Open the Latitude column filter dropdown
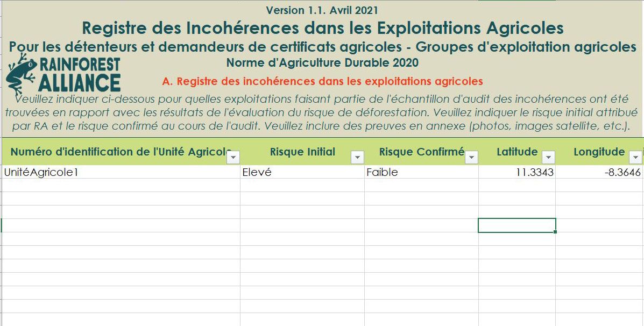Viewport: 644px width, 326px height. point(548,157)
